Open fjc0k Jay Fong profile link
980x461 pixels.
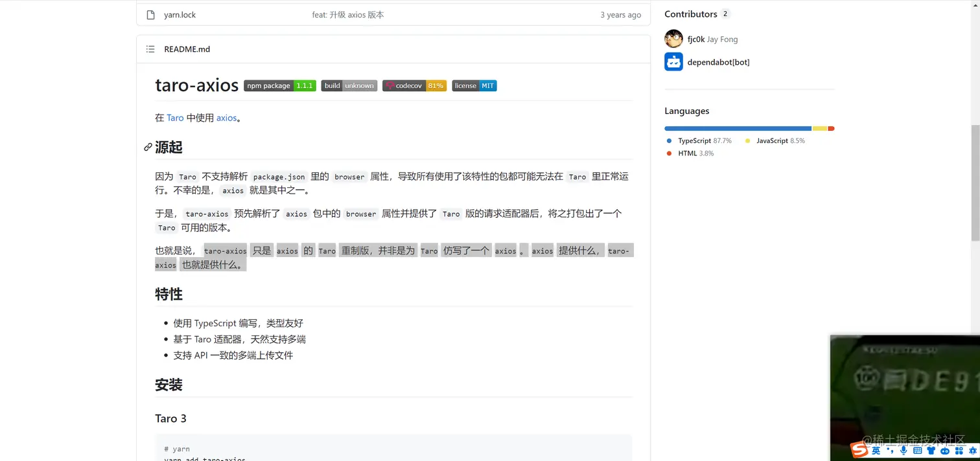(712, 39)
